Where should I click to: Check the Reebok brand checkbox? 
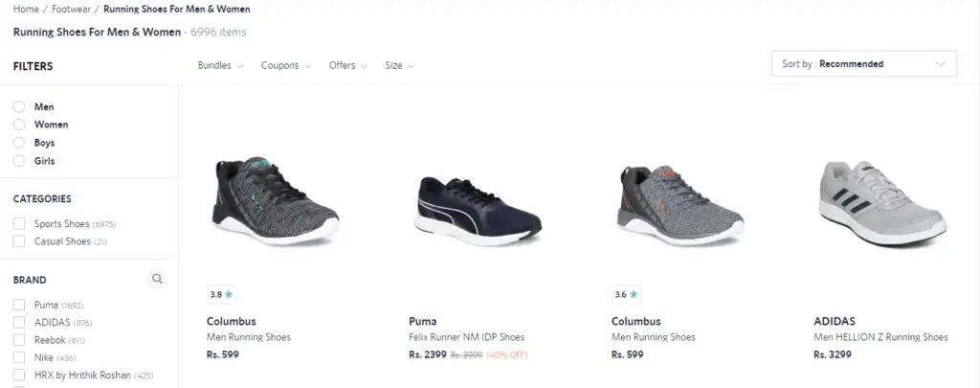point(19,340)
